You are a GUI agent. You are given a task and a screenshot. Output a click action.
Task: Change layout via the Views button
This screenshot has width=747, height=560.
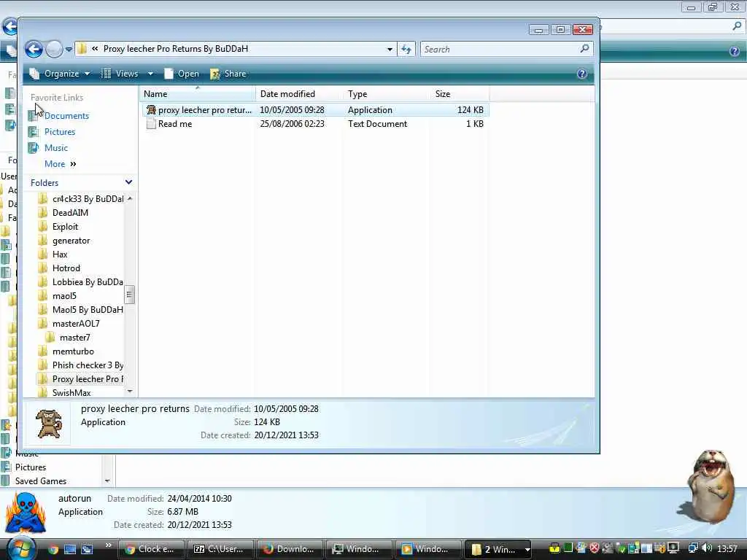(120, 74)
